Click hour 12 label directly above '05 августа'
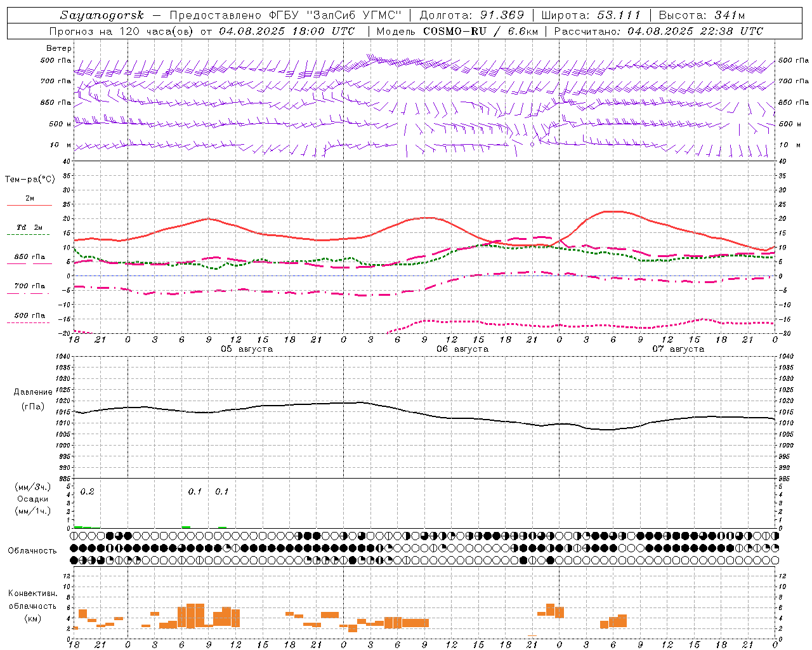The image size is (812, 650). tap(235, 340)
